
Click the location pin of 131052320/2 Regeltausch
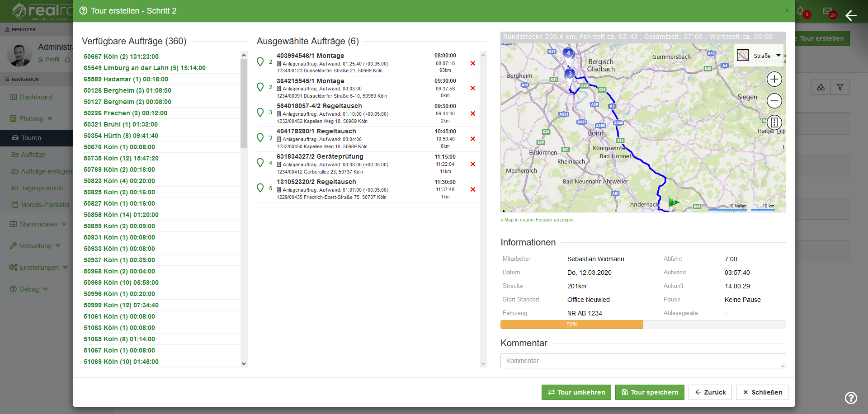point(260,188)
